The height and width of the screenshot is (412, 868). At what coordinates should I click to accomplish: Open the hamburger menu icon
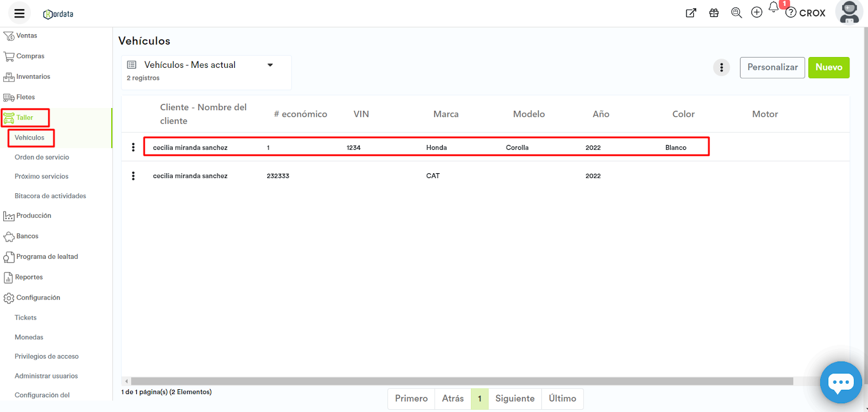coord(20,14)
